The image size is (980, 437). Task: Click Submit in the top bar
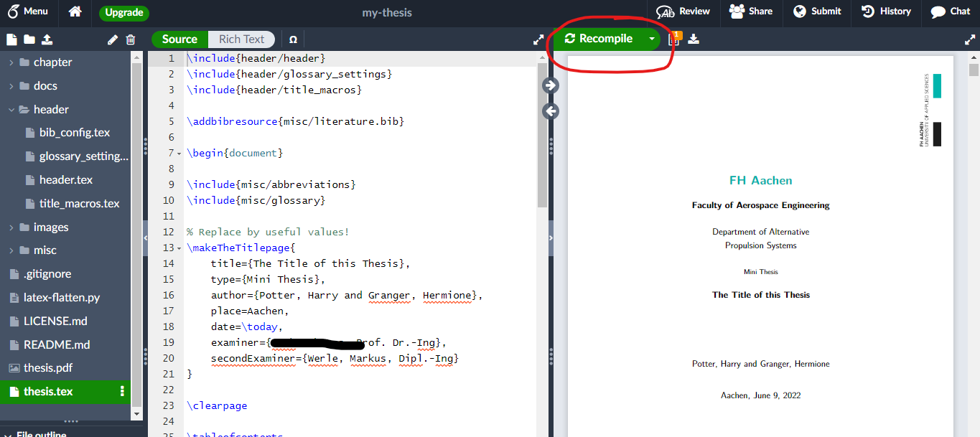click(817, 11)
